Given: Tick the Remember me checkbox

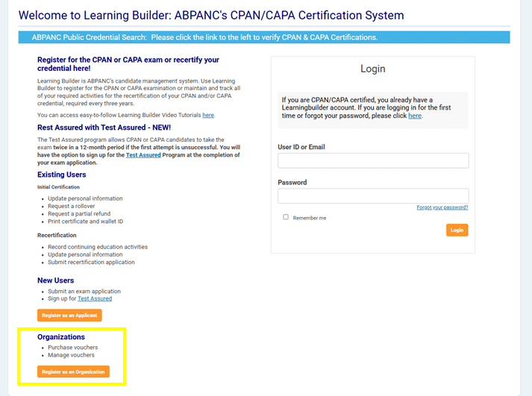Looking at the screenshot, I should 286,217.
